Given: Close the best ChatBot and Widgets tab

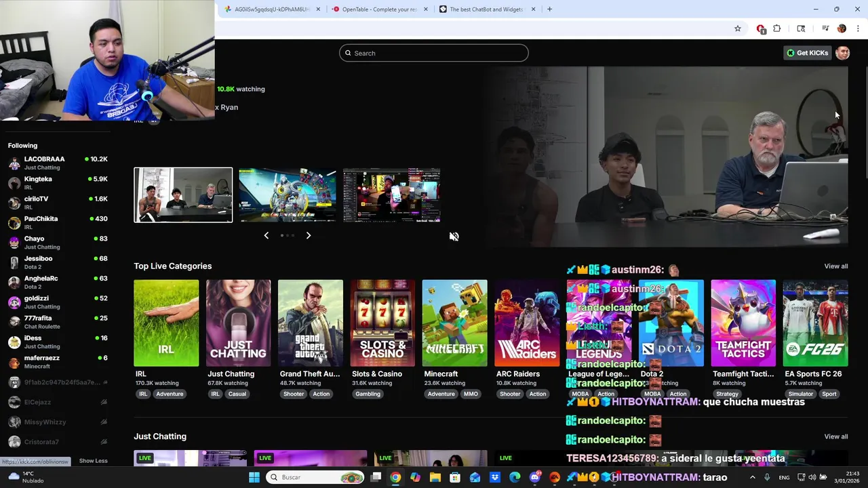Looking at the screenshot, I should (533, 9).
